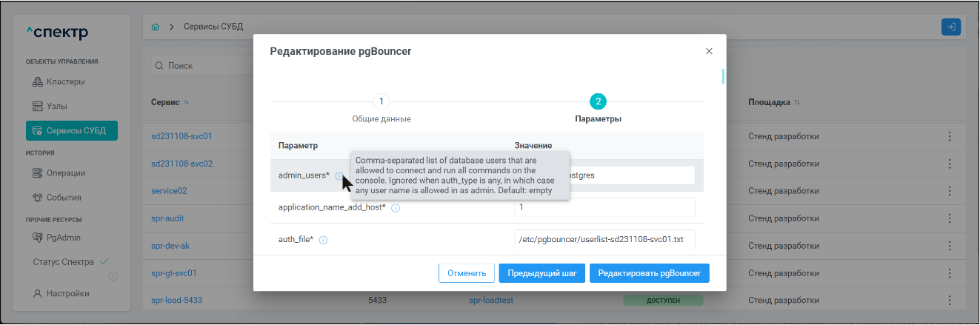Open service sd231108-svc01 link
The height and width of the screenshot is (325, 980).
(x=181, y=136)
